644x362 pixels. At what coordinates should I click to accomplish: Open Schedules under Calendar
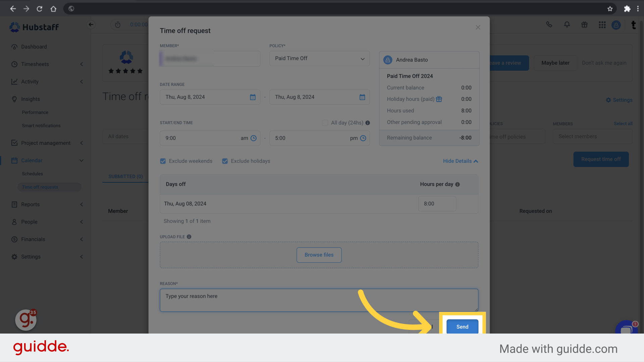click(32, 174)
